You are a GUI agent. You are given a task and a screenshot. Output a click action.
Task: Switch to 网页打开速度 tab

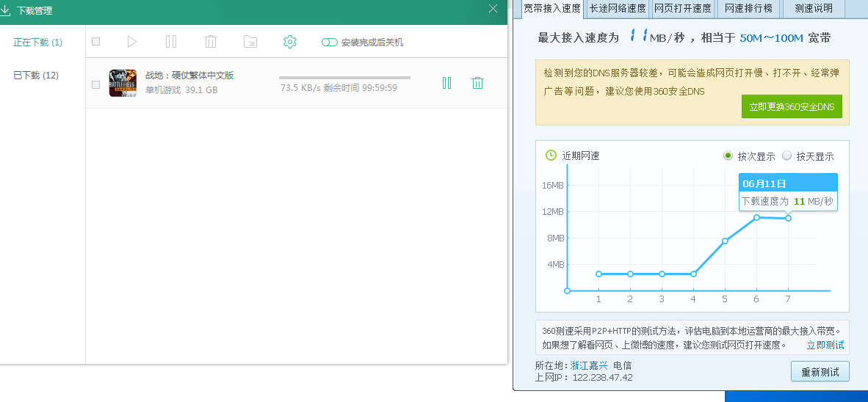click(x=684, y=8)
